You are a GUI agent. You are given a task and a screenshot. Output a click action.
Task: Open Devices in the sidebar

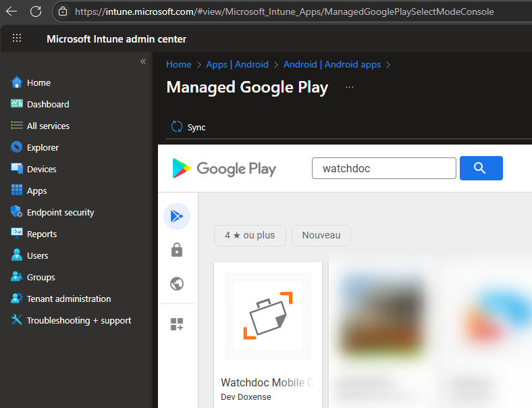pos(41,169)
